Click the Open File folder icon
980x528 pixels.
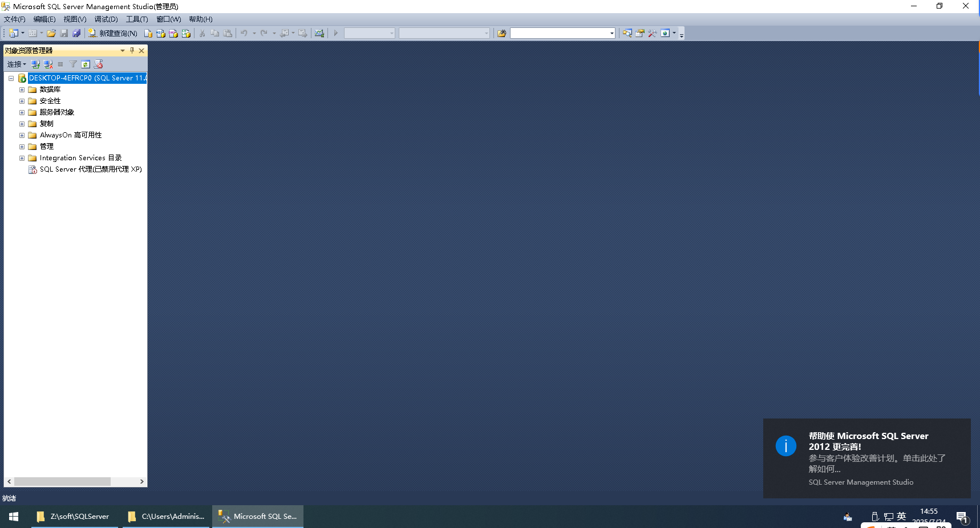tap(51, 33)
